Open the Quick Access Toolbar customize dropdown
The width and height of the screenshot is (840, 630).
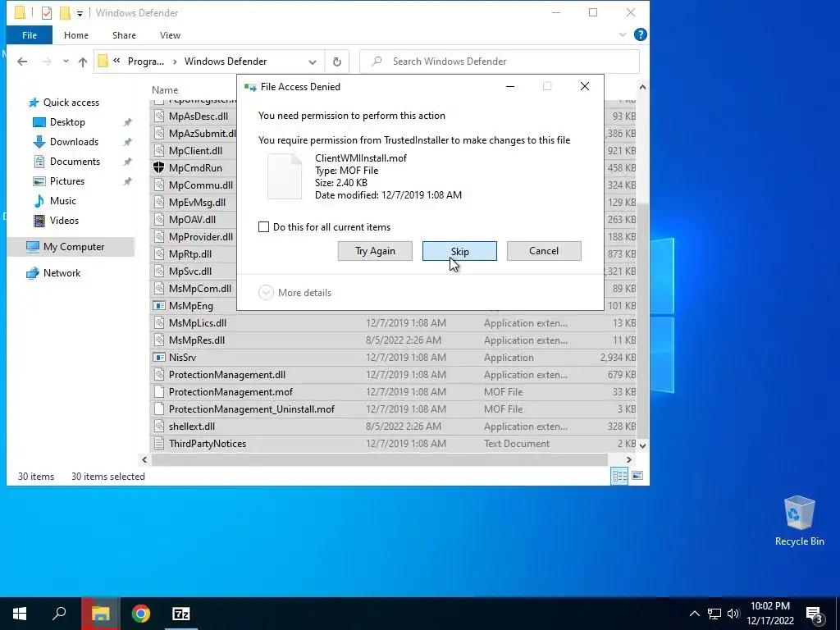80,13
